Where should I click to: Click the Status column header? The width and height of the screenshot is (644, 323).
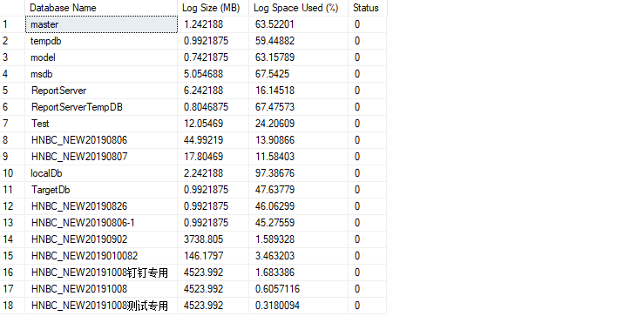[367, 8]
